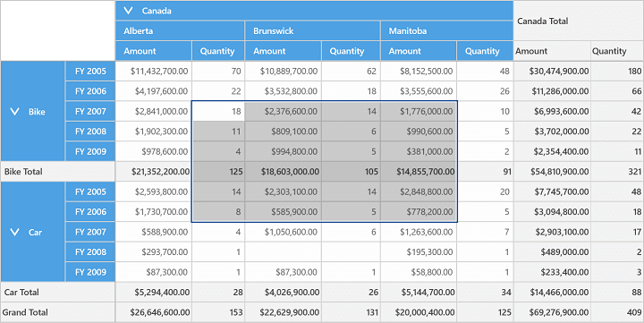Click cell $26,646,600.00
The image size is (644, 323).
154,313
